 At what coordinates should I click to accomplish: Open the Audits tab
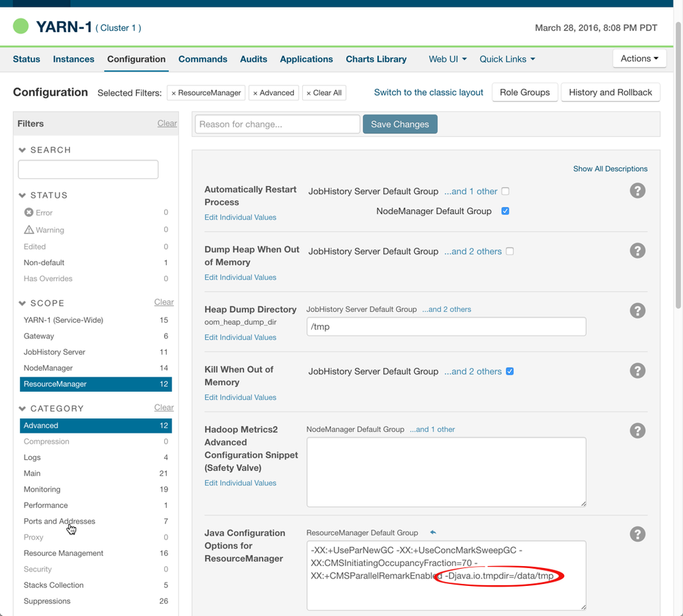[254, 59]
